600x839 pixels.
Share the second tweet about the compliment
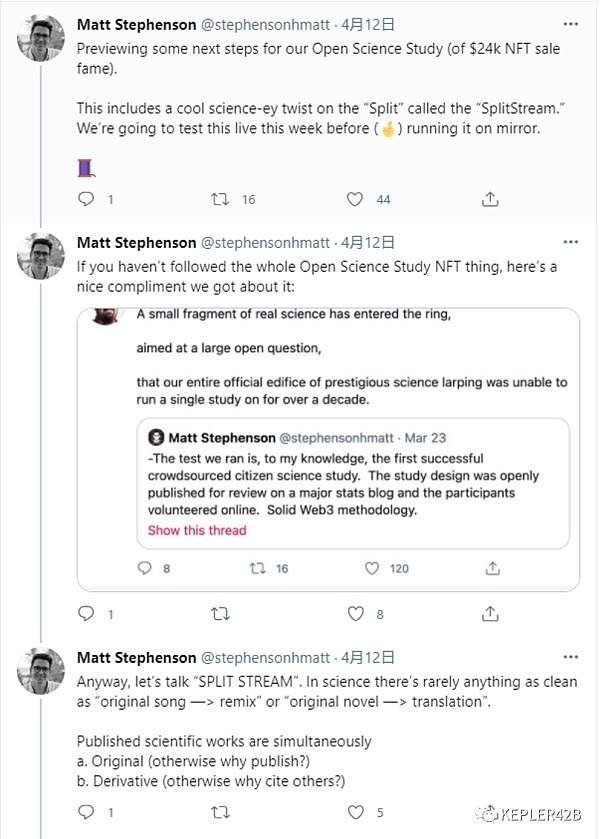(x=490, y=613)
